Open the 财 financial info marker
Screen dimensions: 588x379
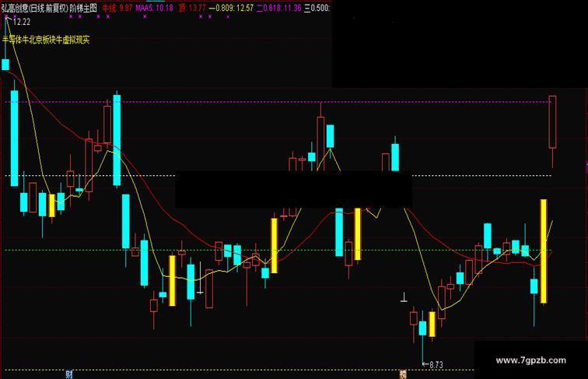(69, 374)
